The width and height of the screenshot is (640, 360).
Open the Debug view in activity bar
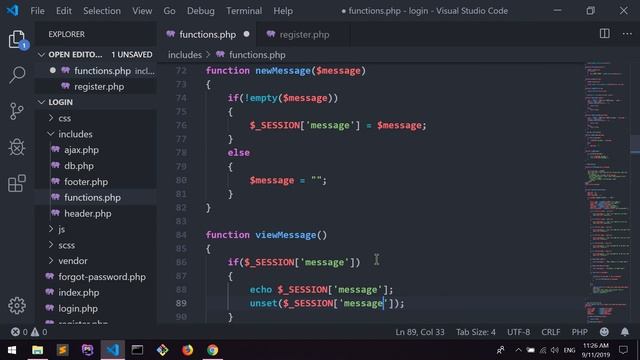(17, 147)
